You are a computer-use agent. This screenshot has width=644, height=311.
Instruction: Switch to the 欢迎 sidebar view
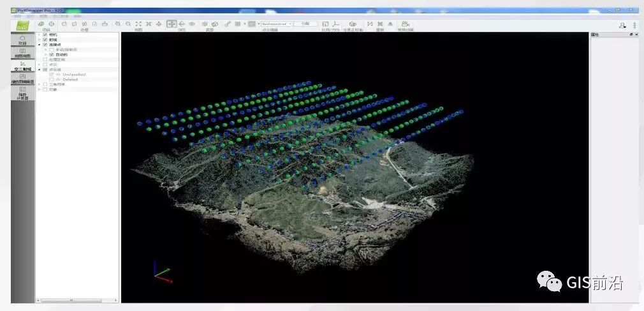click(x=22, y=40)
